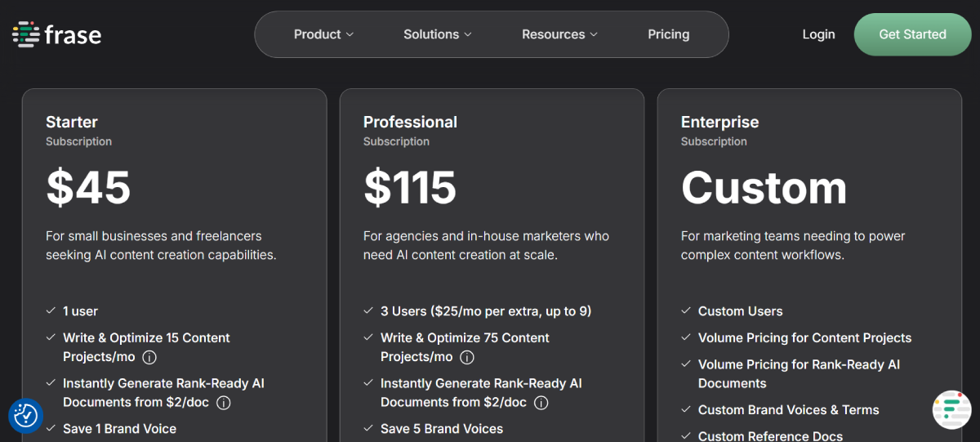Go to the Pricing page

click(668, 34)
